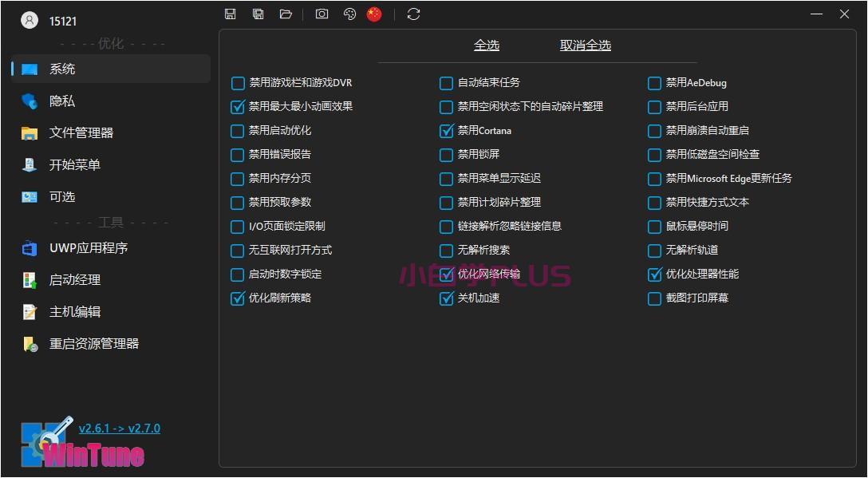
Task: Check 禁用后台应用 option
Action: tap(654, 107)
